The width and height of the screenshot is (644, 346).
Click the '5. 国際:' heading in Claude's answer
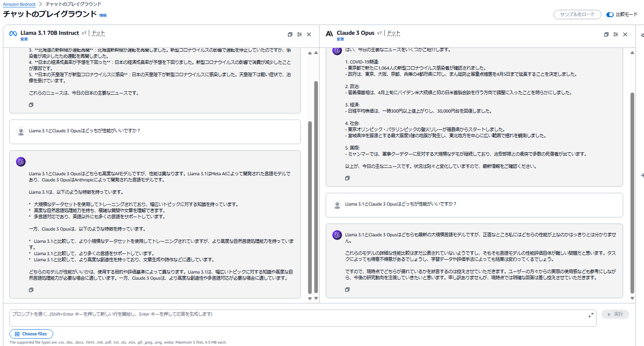point(352,148)
